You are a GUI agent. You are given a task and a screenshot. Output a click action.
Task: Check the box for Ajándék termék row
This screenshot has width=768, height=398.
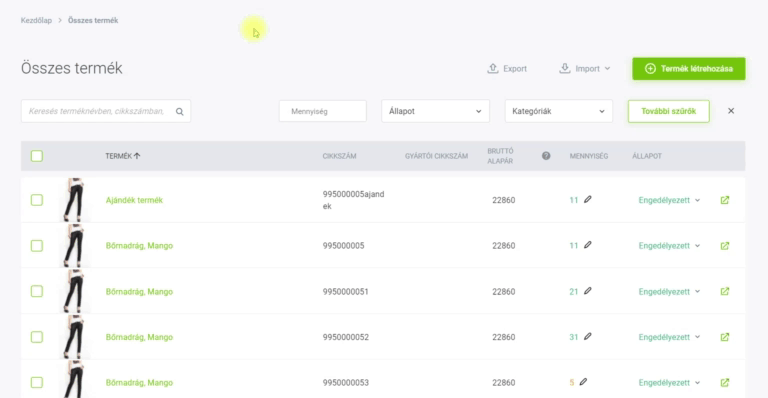pos(37,200)
